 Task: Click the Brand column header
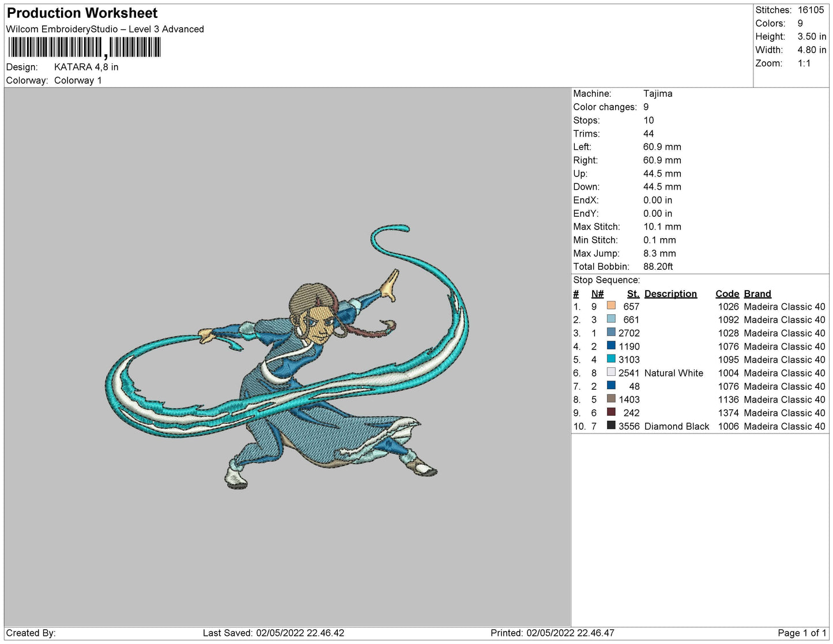[x=757, y=293]
